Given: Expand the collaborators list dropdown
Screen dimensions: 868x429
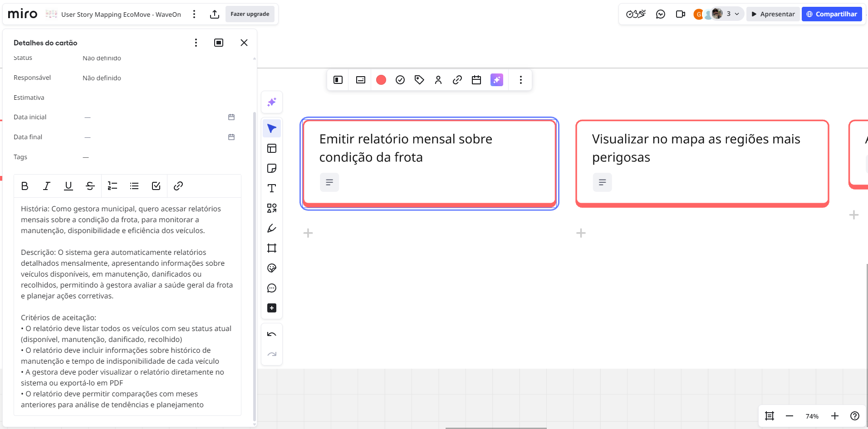Looking at the screenshot, I should (736, 14).
